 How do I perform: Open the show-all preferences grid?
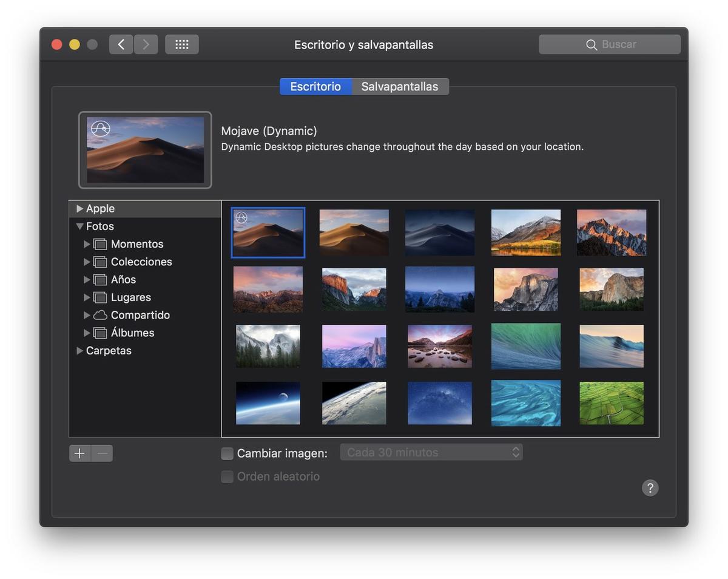[182, 44]
